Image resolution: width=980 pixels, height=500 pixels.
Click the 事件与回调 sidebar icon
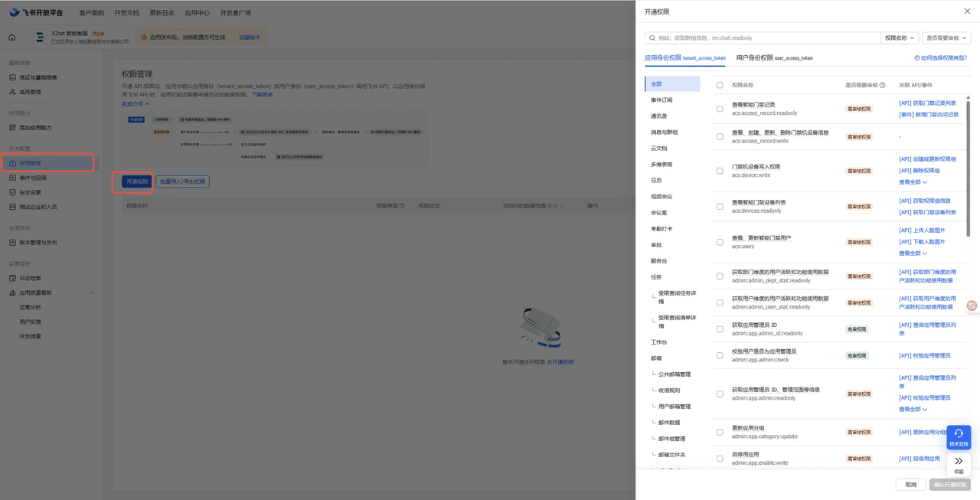pyautogui.click(x=12, y=178)
